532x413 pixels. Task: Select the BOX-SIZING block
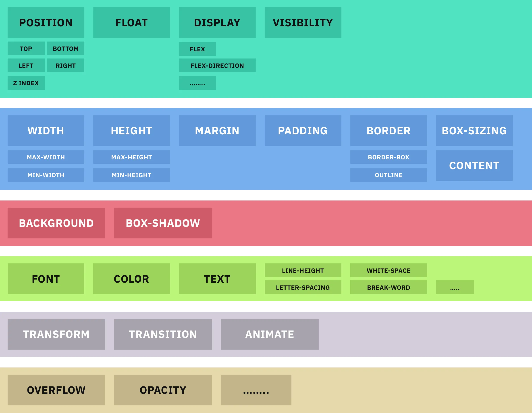tap(474, 131)
